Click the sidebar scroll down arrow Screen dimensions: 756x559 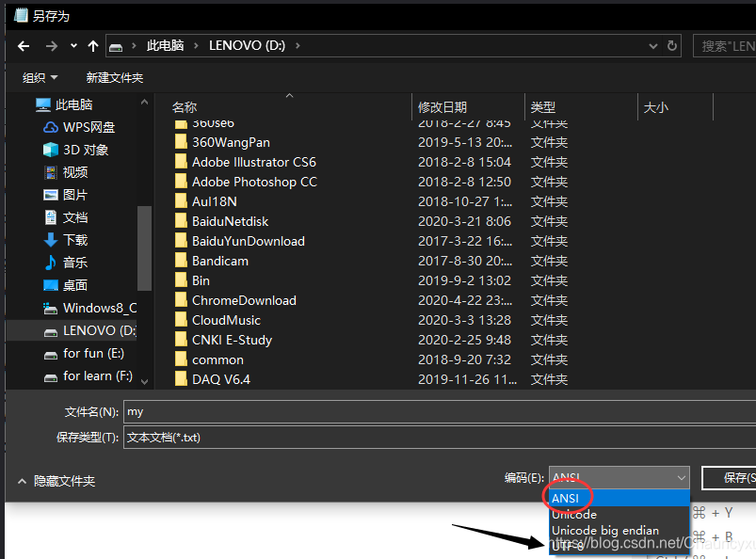point(144,381)
